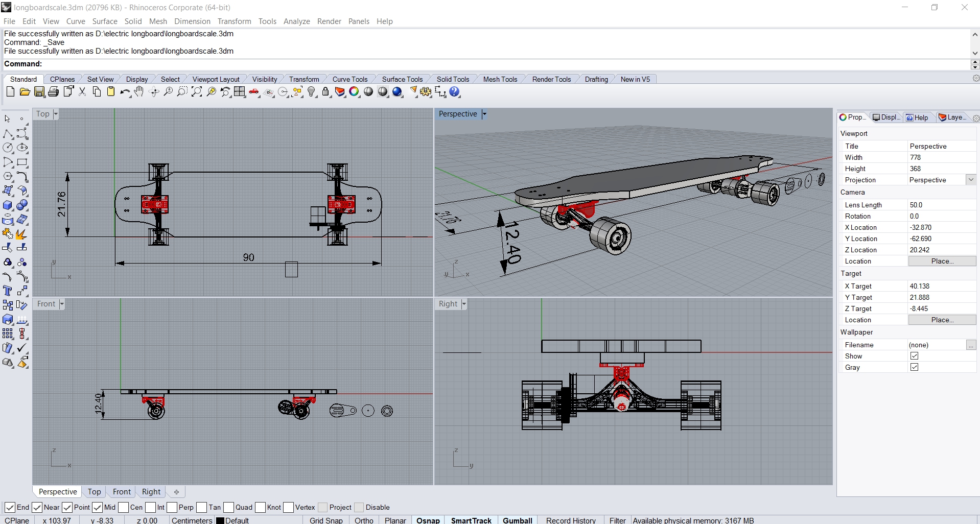Click the Undo arrow icon
This screenshot has width=980, height=524.
[125, 92]
